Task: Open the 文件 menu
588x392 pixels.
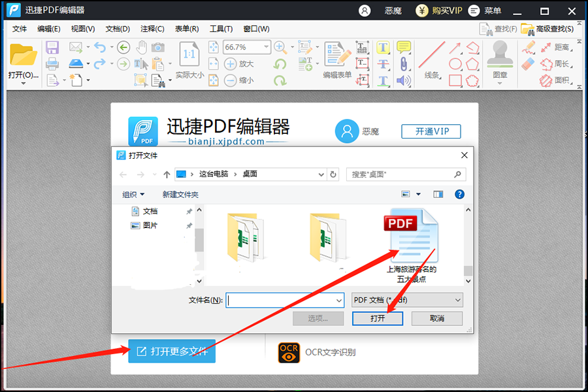Action: [x=20, y=29]
